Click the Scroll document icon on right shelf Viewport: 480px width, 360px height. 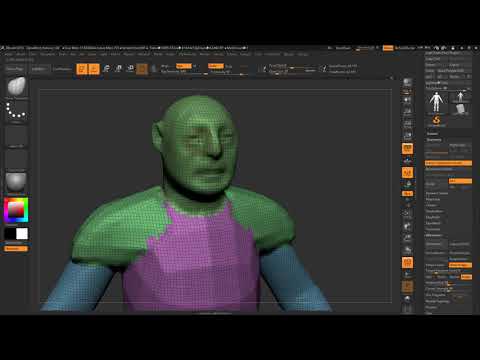(x=407, y=100)
